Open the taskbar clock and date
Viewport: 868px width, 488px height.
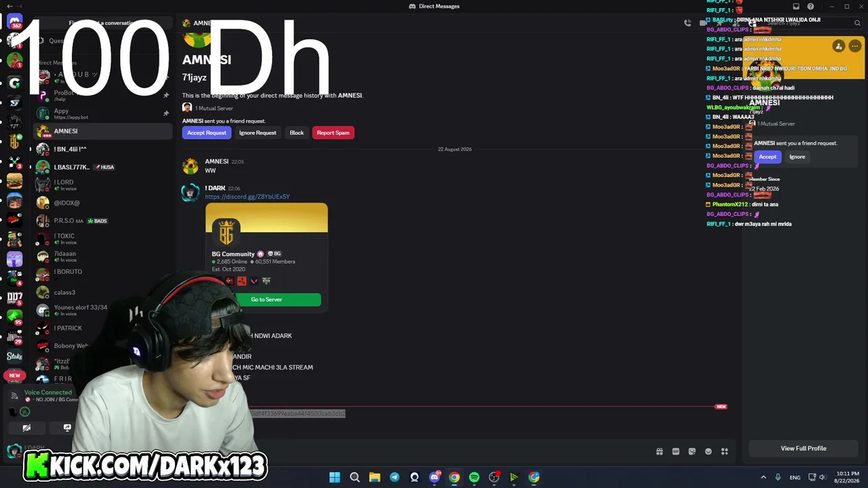(847, 477)
